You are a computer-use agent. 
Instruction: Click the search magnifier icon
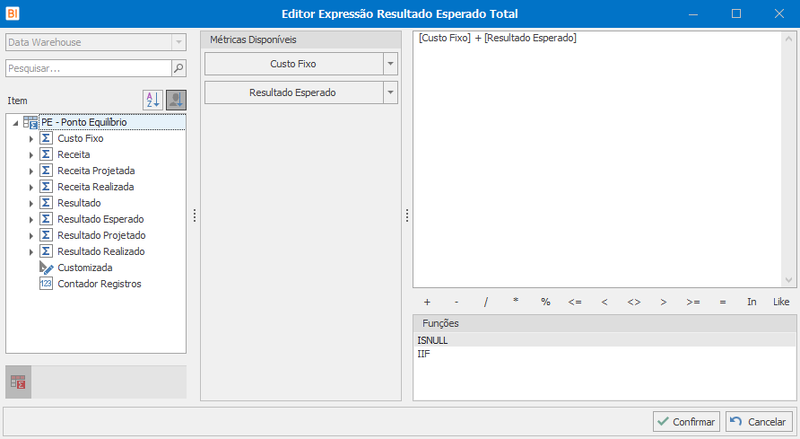click(179, 68)
